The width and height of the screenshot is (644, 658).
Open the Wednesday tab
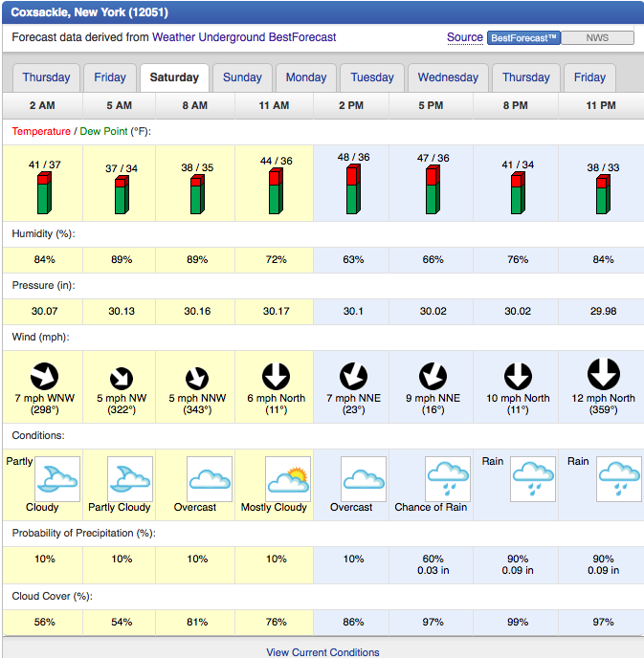pyautogui.click(x=448, y=77)
